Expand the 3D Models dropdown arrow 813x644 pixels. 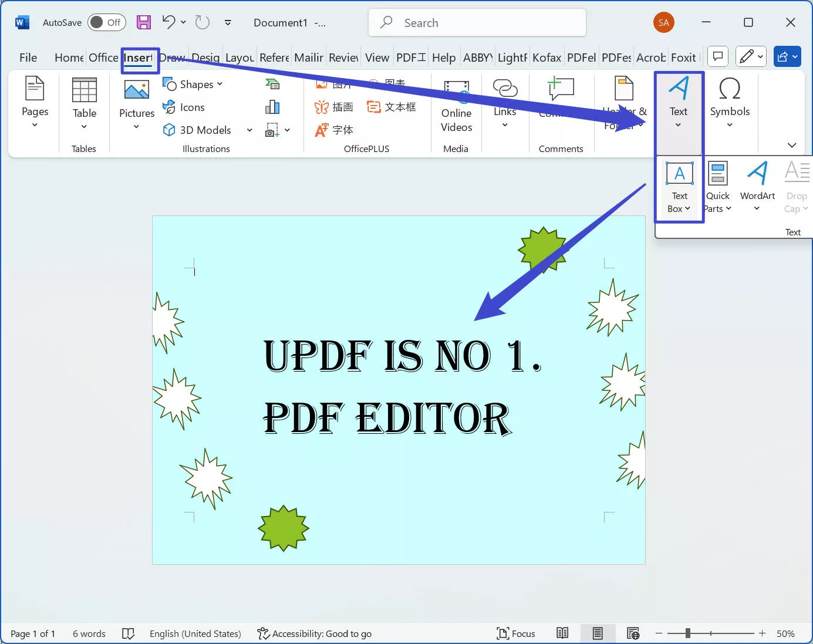coord(249,130)
